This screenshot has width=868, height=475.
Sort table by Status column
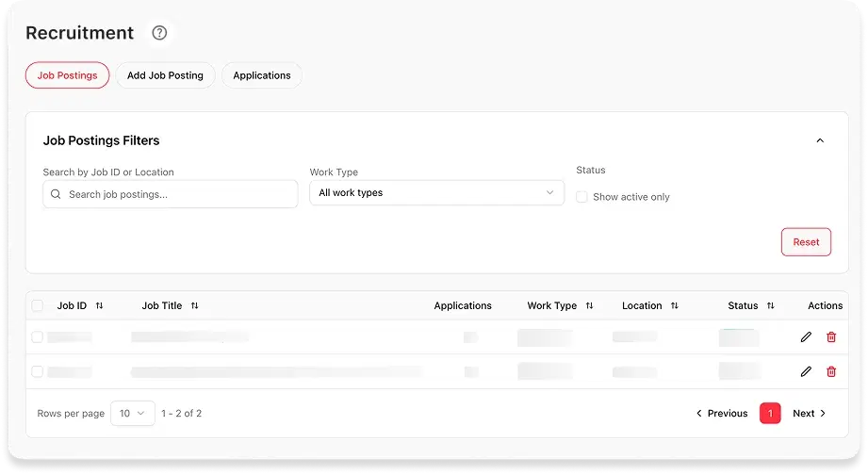tap(771, 305)
